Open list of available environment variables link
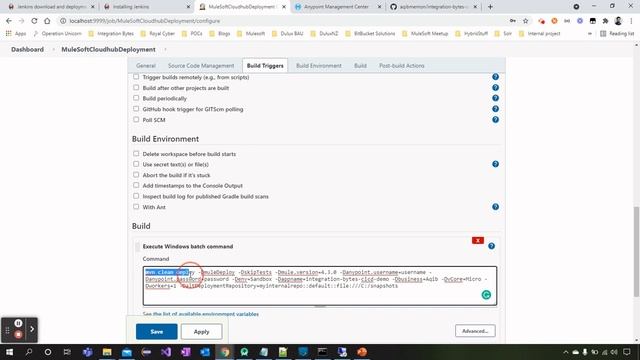 pos(200,314)
